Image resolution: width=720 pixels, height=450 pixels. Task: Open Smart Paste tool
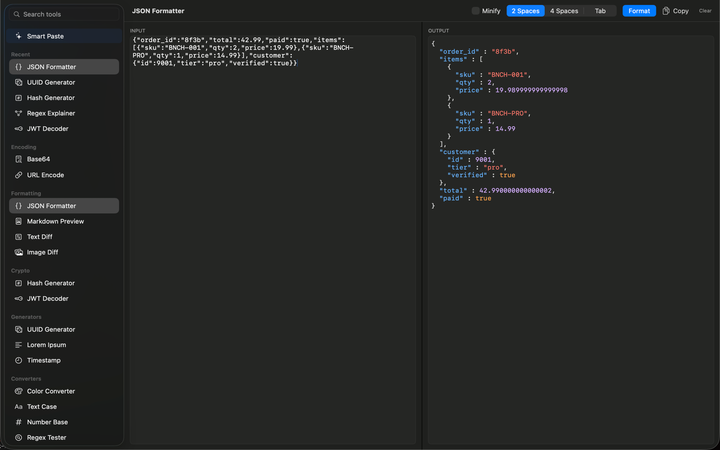pyautogui.click(x=64, y=36)
